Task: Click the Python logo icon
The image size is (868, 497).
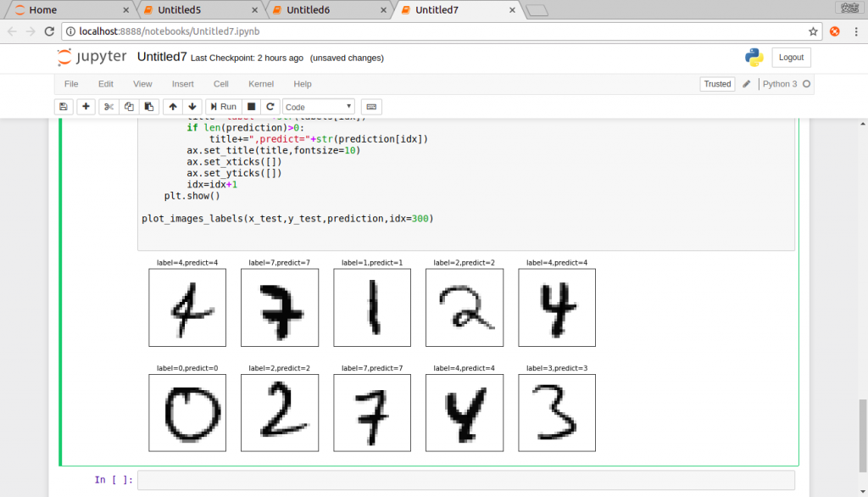Action: point(754,57)
